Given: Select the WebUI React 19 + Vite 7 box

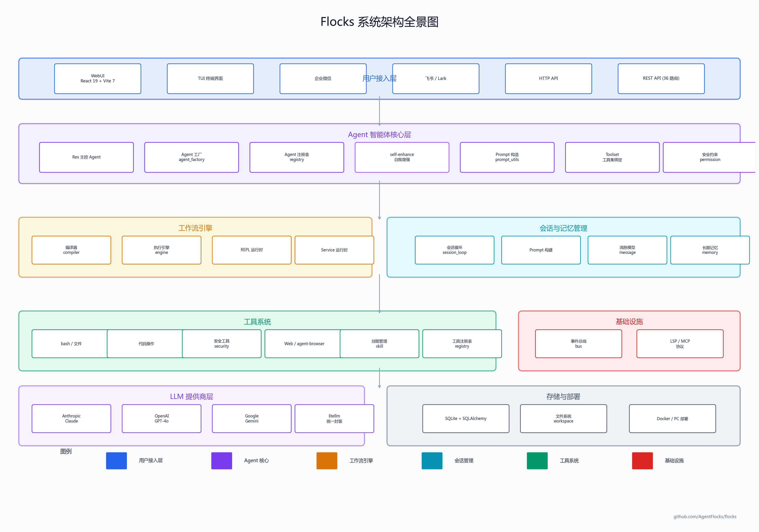Looking at the screenshot, I should coord(98,79).
